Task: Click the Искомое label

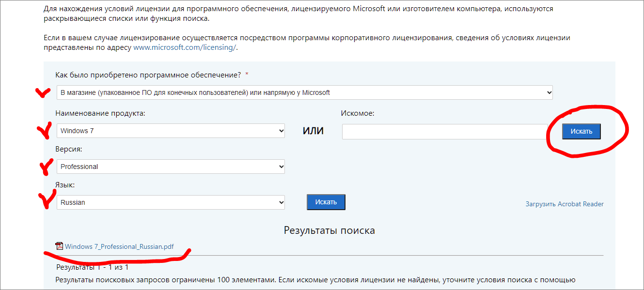Action: click(x=358, y=113)
